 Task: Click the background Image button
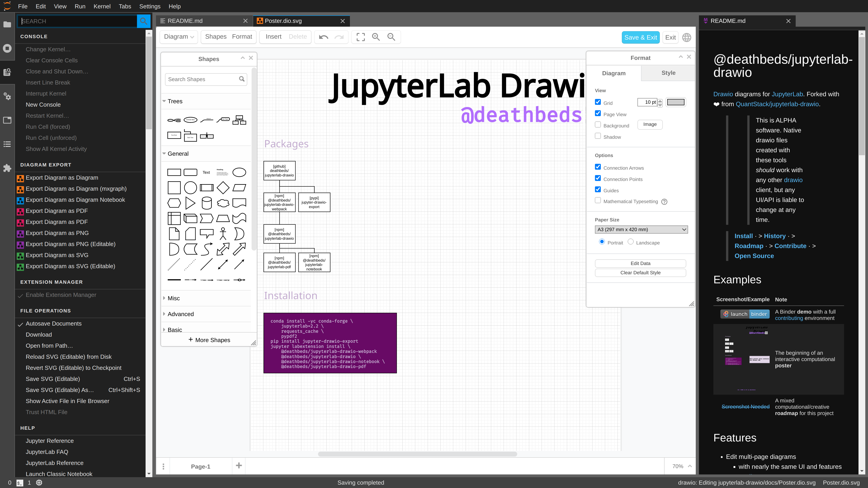pos(650,124)
